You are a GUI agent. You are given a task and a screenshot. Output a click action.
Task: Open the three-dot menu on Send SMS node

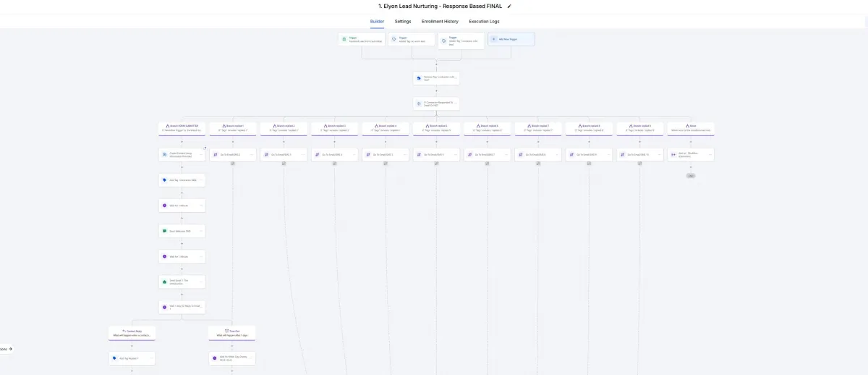point(201,231)
